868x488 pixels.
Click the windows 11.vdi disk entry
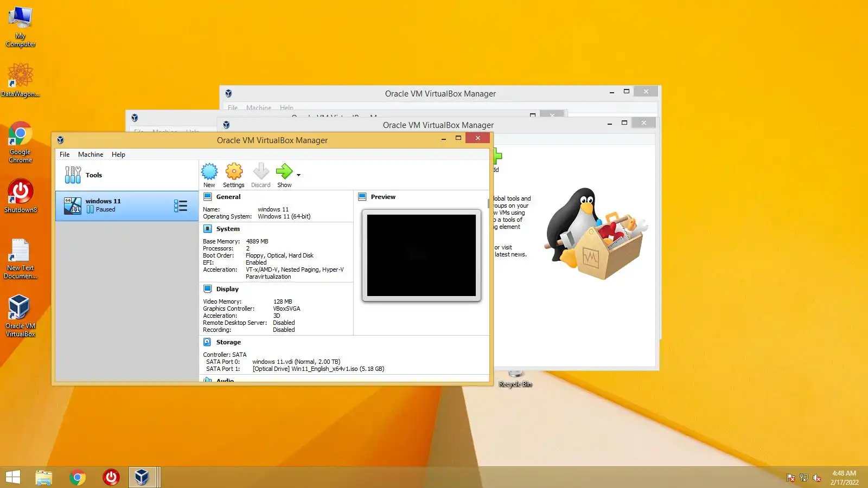pyautogui.click(x=296, y=362)
